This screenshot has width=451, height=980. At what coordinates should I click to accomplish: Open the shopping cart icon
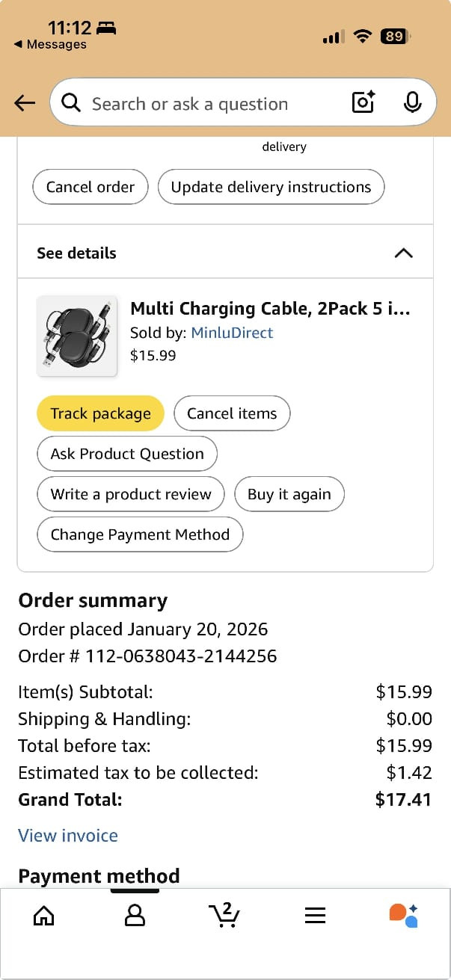click(x=224, y=914)
